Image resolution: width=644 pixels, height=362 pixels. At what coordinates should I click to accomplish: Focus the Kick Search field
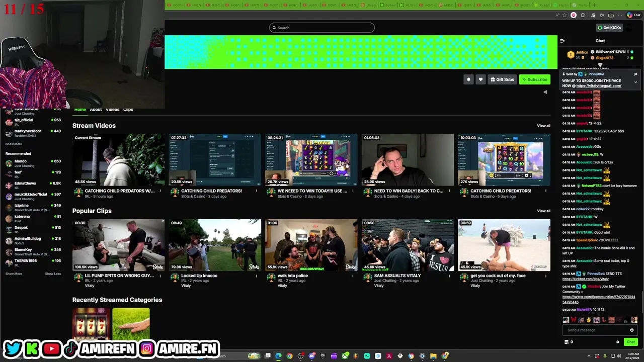tap(322, 28)
